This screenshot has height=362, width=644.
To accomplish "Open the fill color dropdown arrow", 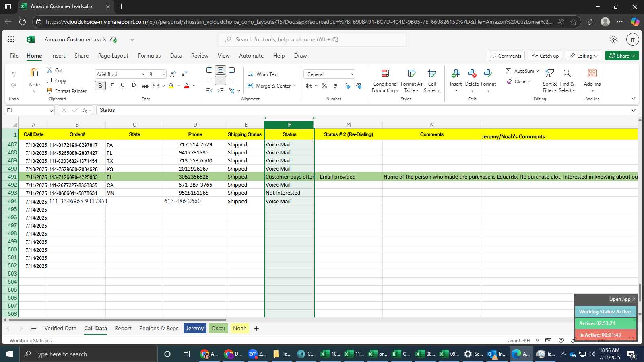I will point(179,86).
